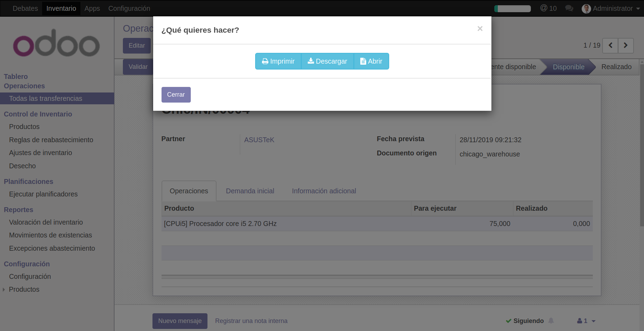Open Valoración del inventario report
Screen dimensions: 644x331
click(46, 222)
